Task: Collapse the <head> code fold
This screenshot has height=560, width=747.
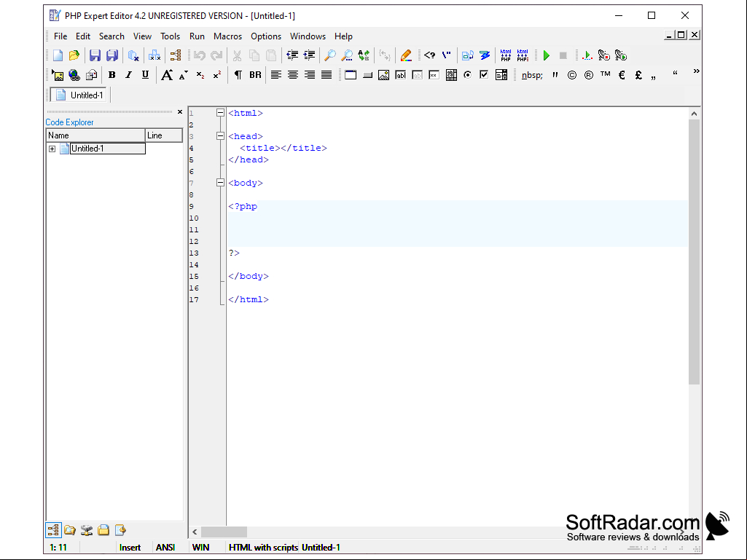Action: 220,136
